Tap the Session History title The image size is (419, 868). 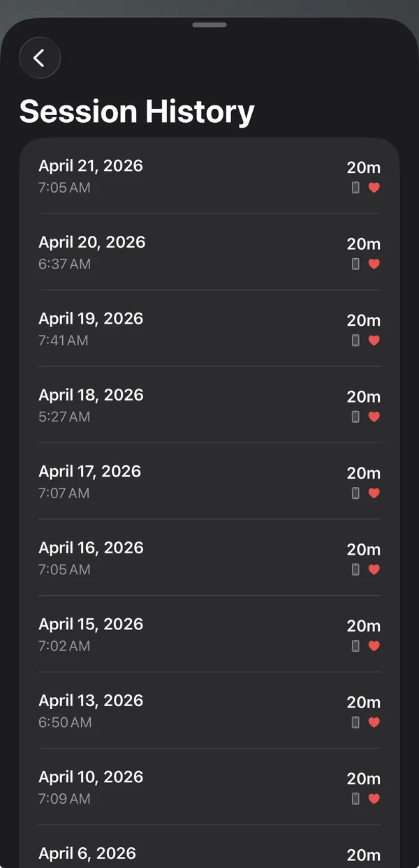(137, 111)
